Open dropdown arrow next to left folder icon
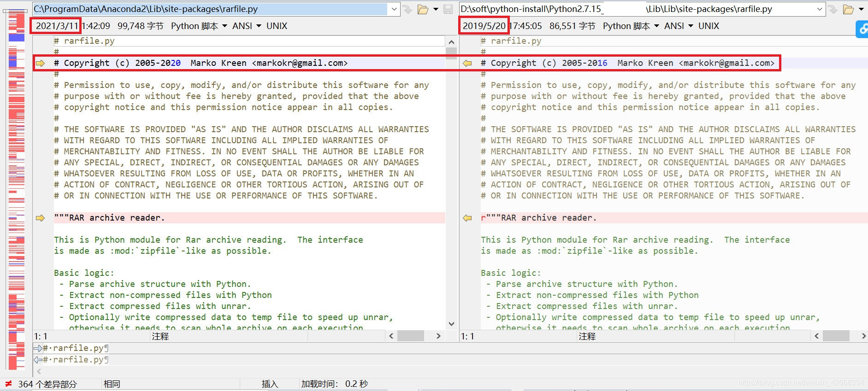Screen dimensions: 868x391 pos(436,9)
